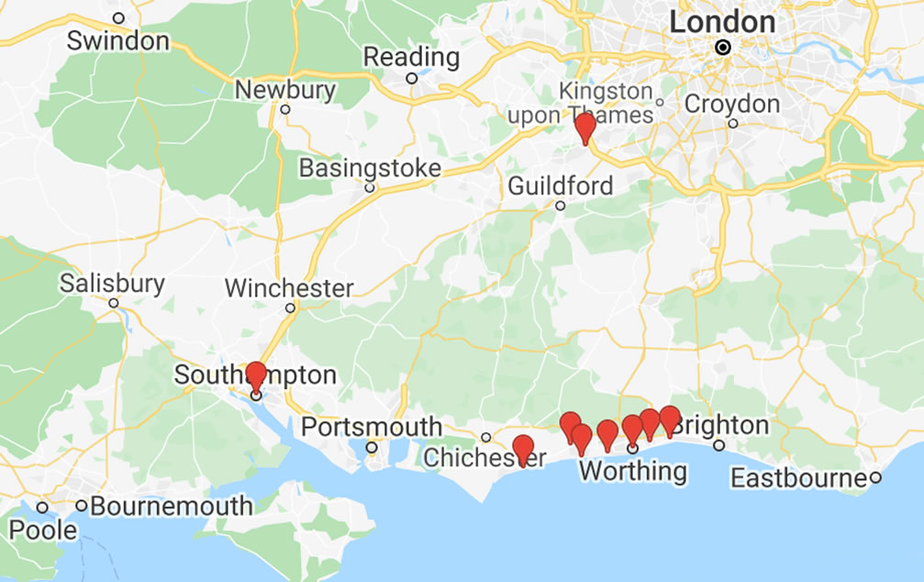Click the Bournemouth label
924x582 pixels.
pos(172,506)
